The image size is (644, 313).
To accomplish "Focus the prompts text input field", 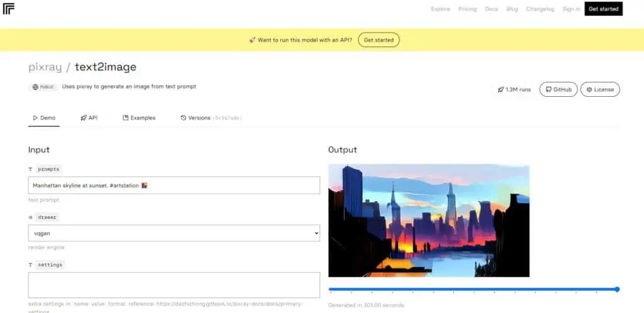I will point(174,185).
